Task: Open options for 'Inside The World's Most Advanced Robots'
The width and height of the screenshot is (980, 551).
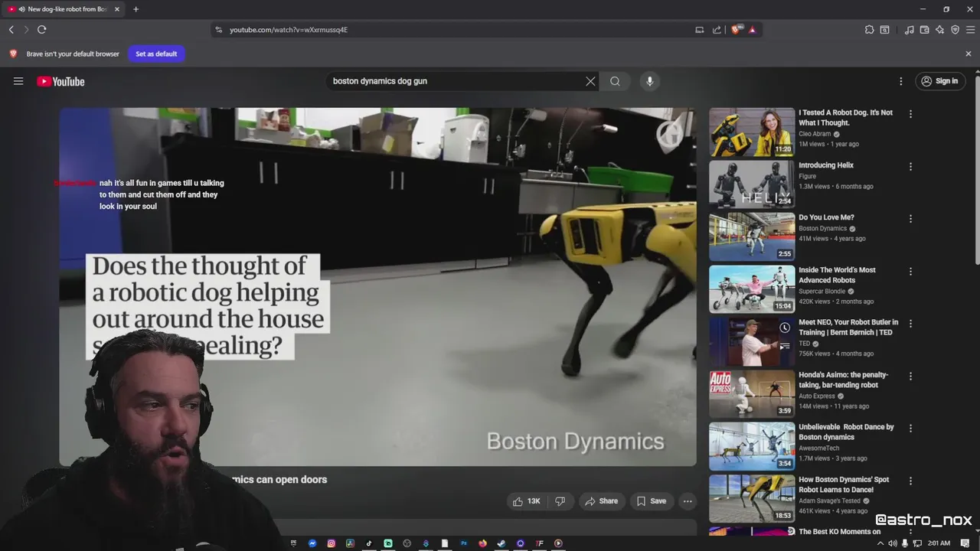Action: click(x=910, y=271)
